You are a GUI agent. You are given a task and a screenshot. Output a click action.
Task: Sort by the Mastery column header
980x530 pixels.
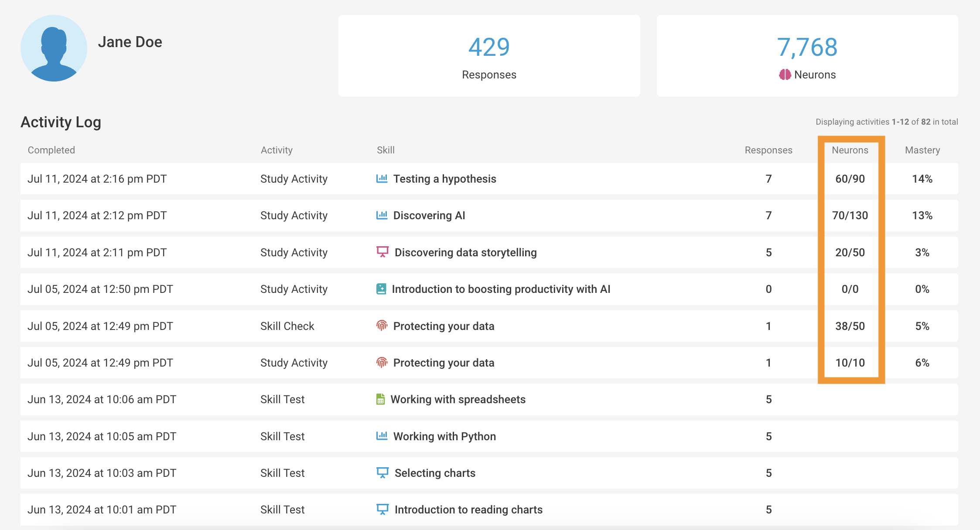click(x=922, y=149)
